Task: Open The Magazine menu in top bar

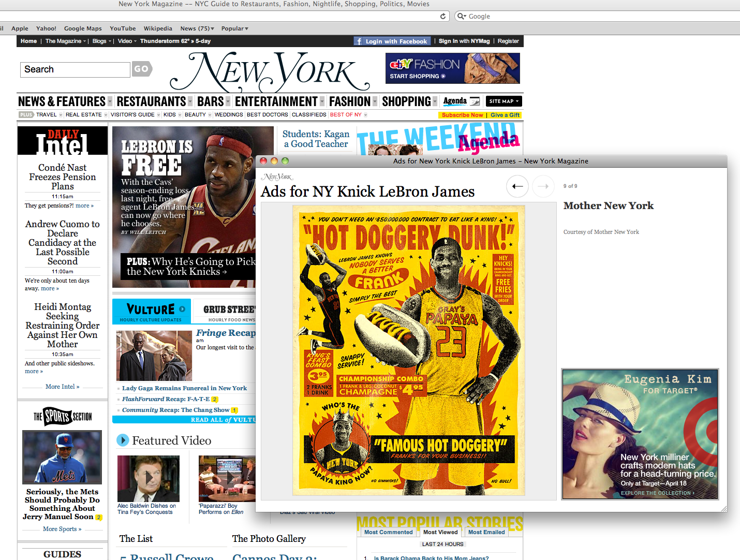Action: click(65, 41)
